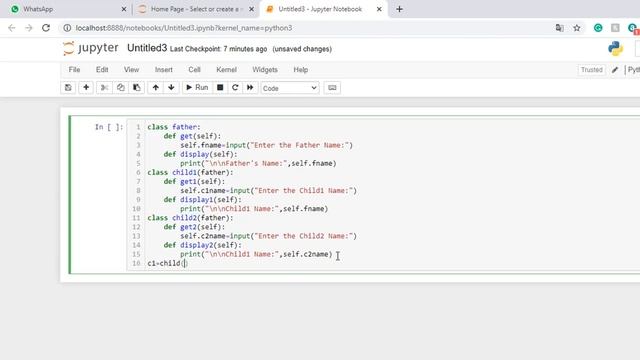Screen dimensions: 640x360
Task: Click the Trusted notebook indicator
Action: (591, 70)
